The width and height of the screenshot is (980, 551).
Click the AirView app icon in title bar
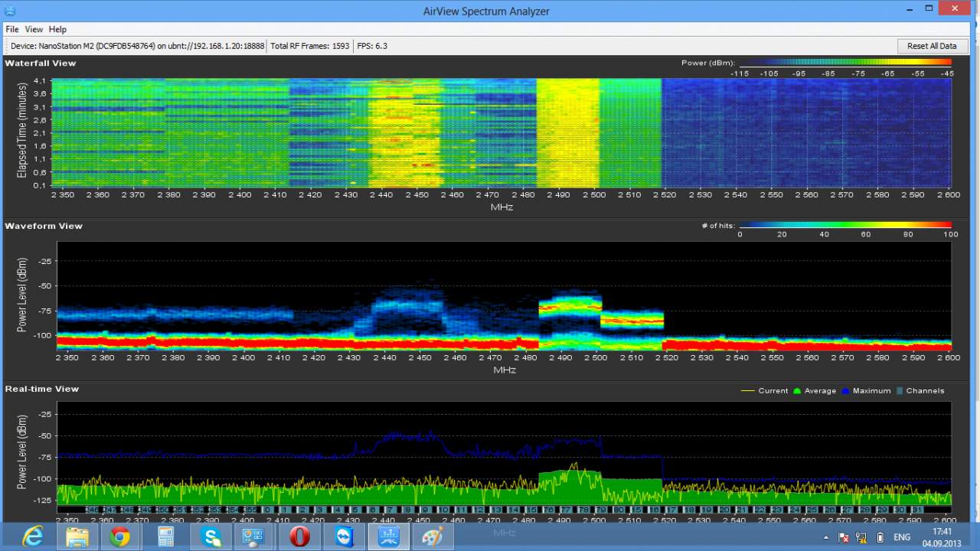pyautogui.click(x=11, y=10)
